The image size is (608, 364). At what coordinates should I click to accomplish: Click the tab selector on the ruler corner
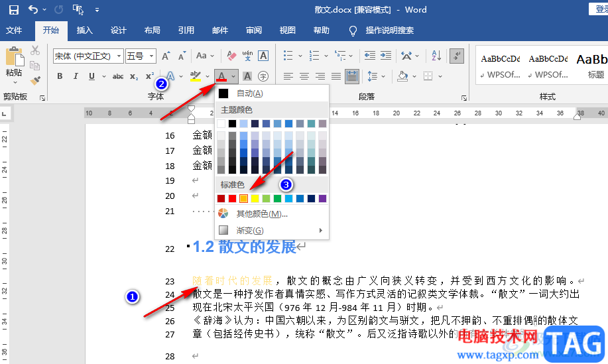(x=4, y=113)
